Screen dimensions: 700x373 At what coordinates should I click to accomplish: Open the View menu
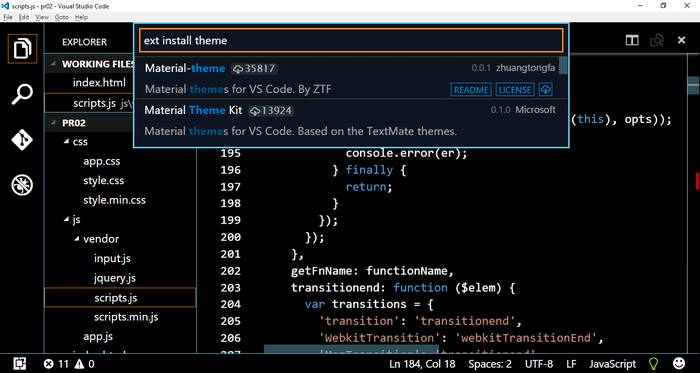[x=42, y=17]
